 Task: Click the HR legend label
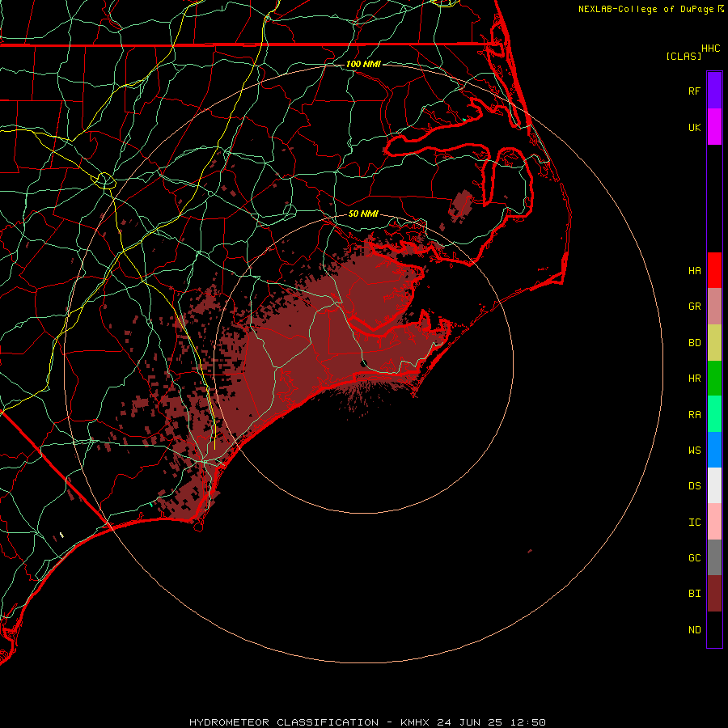[x=694, y=379]
